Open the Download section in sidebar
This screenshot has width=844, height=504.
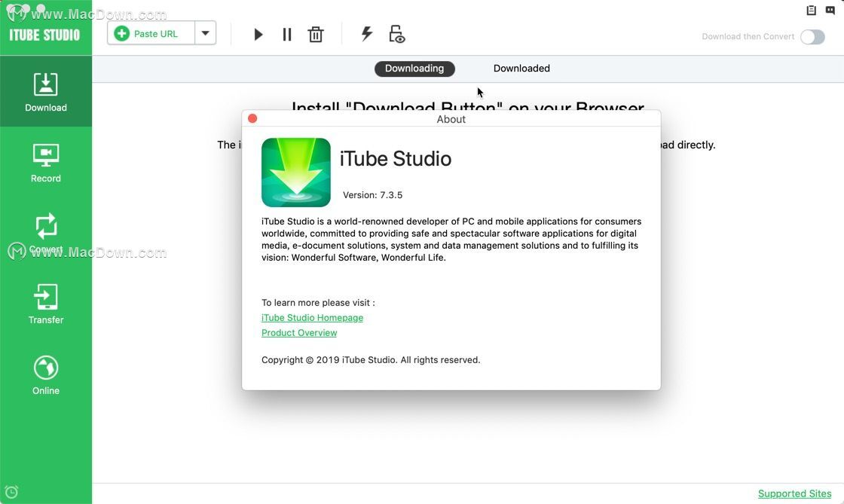tap(46, 91)
